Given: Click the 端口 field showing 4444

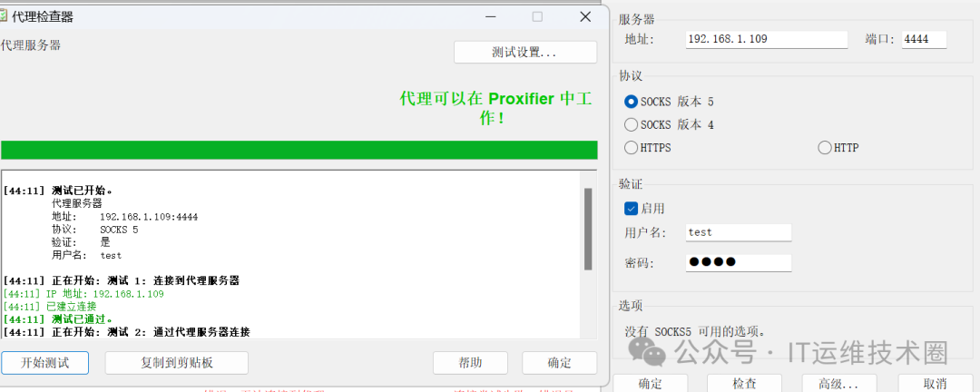Looking at the screenshot, I should click(x=924, y=39).
